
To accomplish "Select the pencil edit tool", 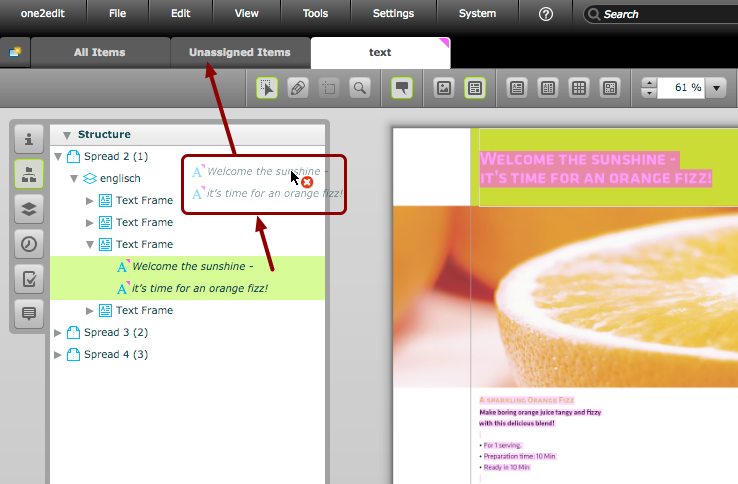I will [x=298, y=88].
